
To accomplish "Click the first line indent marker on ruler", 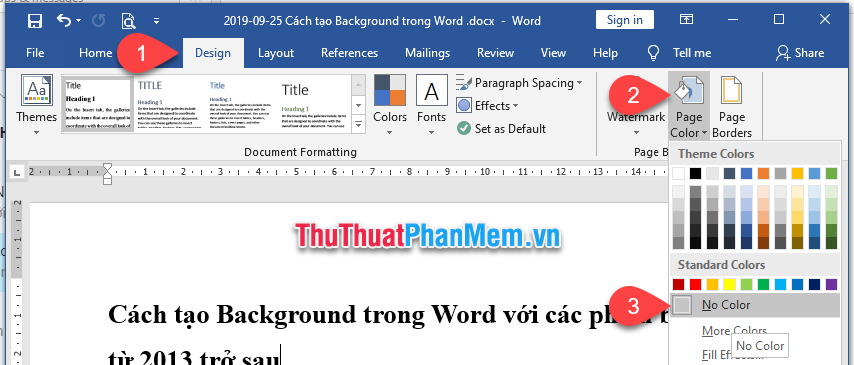I will click(x=107, y=166).
